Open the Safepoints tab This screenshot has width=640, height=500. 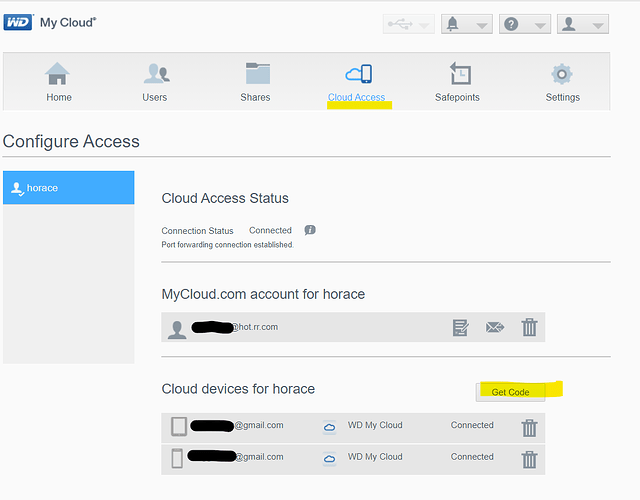pos(457,82)
